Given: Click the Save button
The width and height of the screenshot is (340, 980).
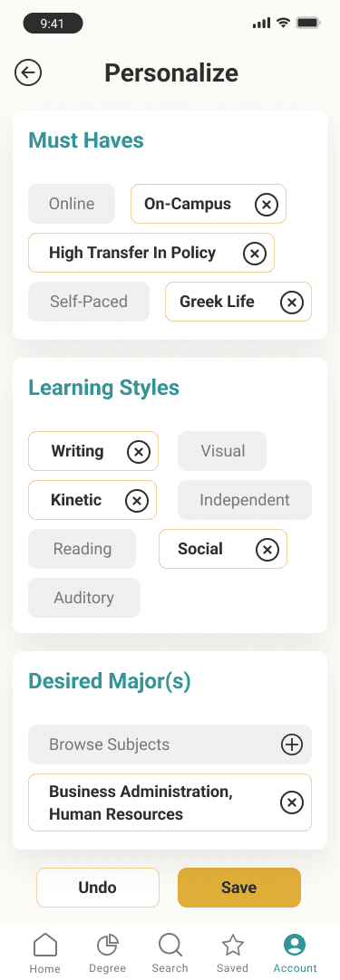Looking at the screenshot, I should (239, 888).
